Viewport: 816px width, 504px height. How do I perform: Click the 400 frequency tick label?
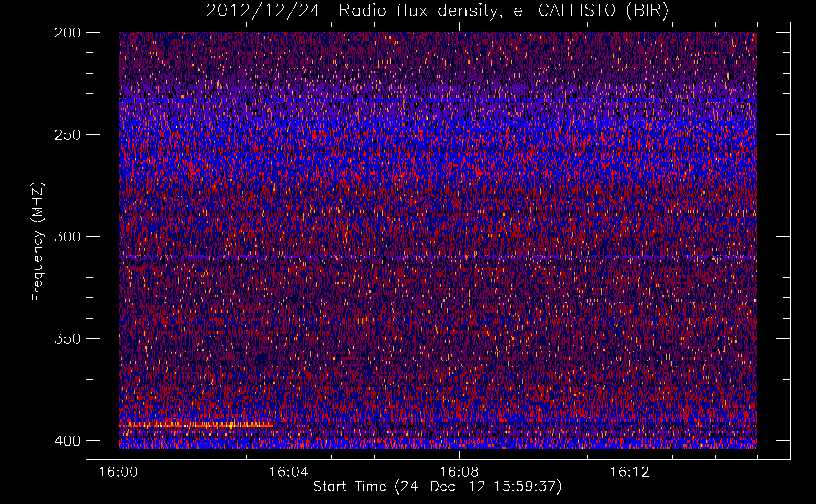pyautogui.click(x=67, y=440)
